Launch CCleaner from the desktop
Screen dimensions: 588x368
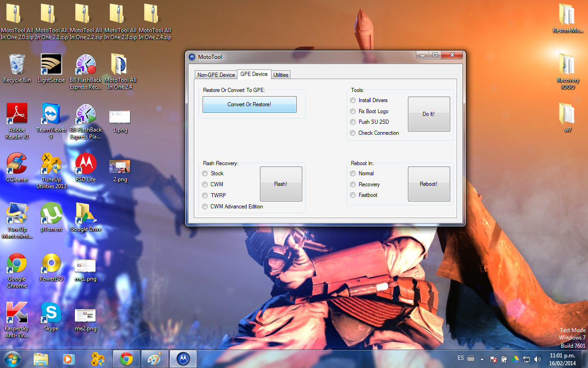17,167
